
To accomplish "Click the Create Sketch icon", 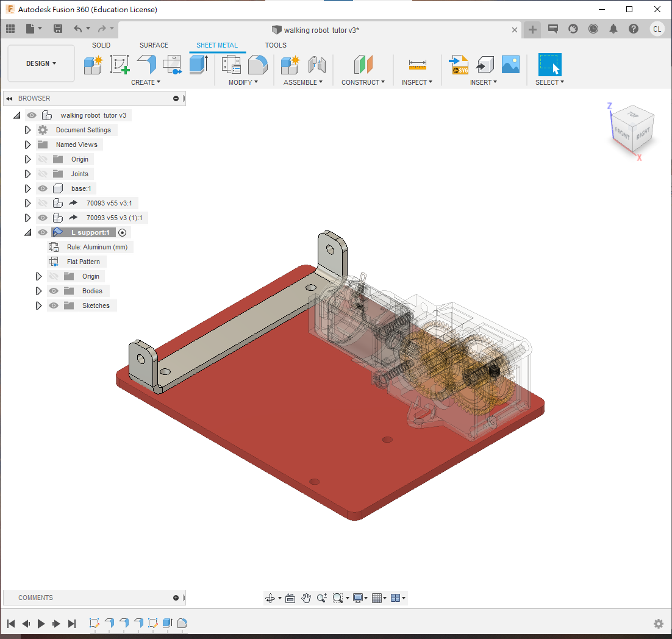I will point(120,64).
